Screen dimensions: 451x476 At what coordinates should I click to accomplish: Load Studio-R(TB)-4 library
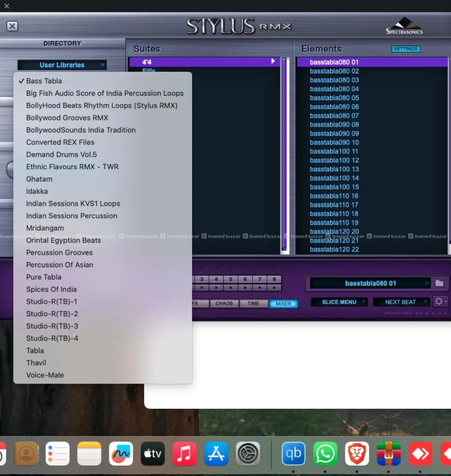click(x=103, y=338)
